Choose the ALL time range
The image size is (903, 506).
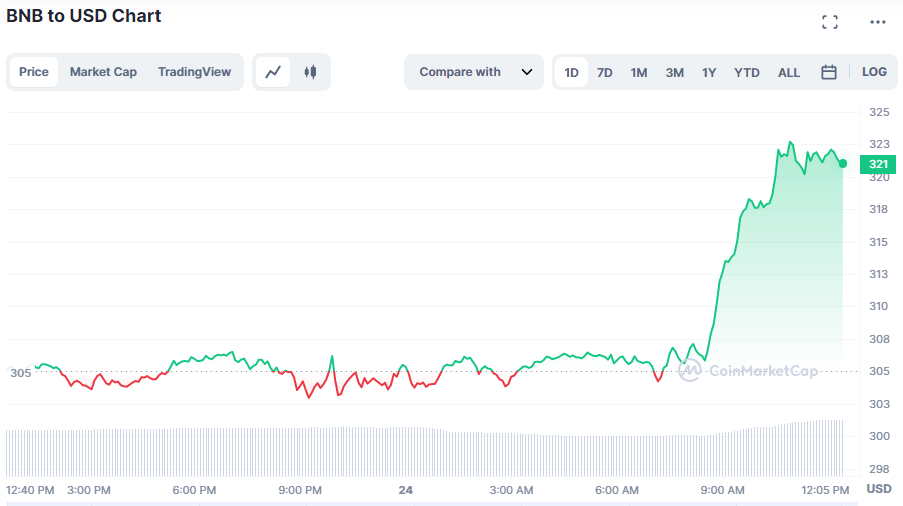pyautogui.click(x=789, y=72)
